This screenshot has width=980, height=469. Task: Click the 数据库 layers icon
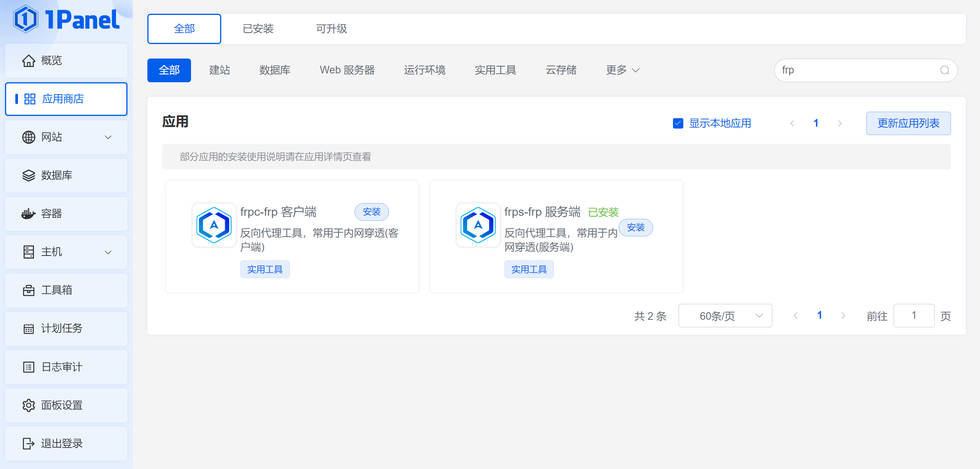29,175
